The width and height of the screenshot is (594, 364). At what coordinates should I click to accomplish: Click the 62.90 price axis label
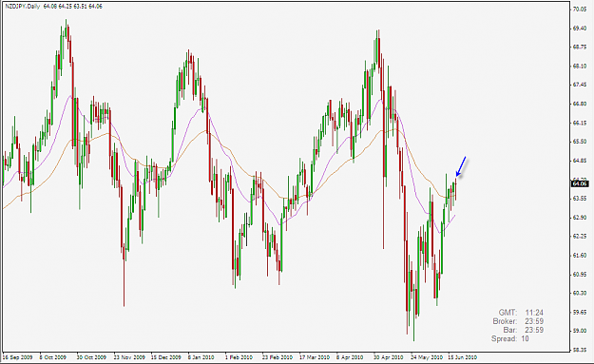[580, 218]
